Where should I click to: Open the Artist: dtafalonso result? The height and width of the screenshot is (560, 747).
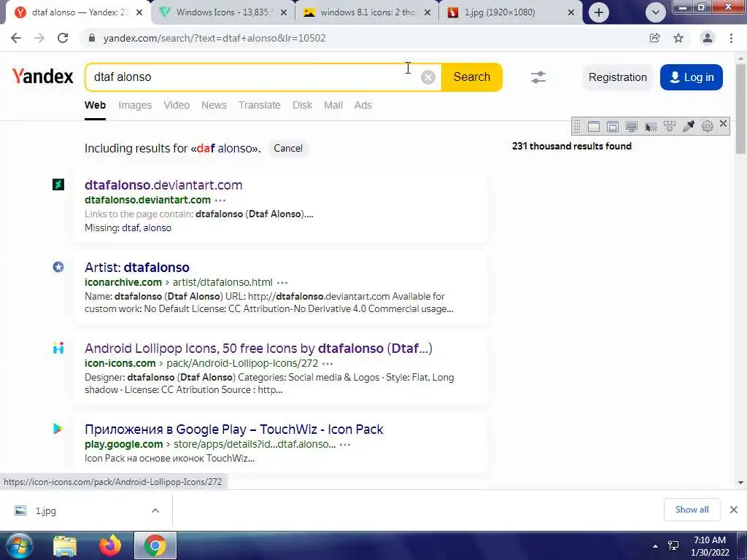(136, 267)
